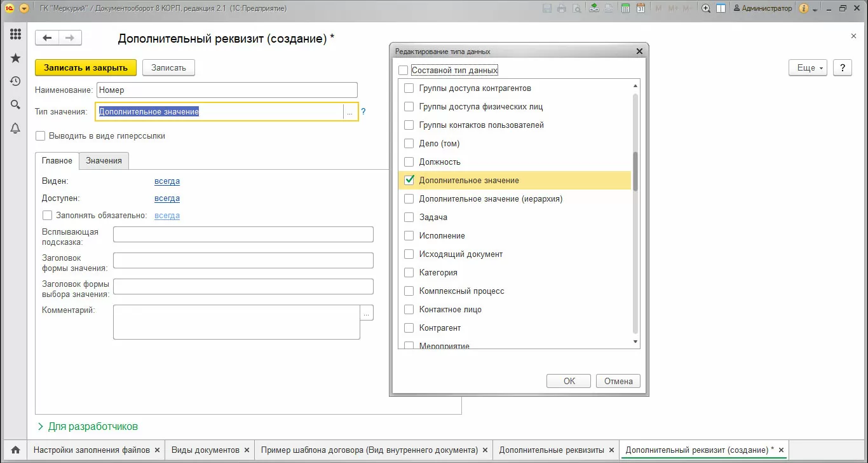
Task: Click the type list vertical scrollbar thumb
Action: tap(635, 172)
